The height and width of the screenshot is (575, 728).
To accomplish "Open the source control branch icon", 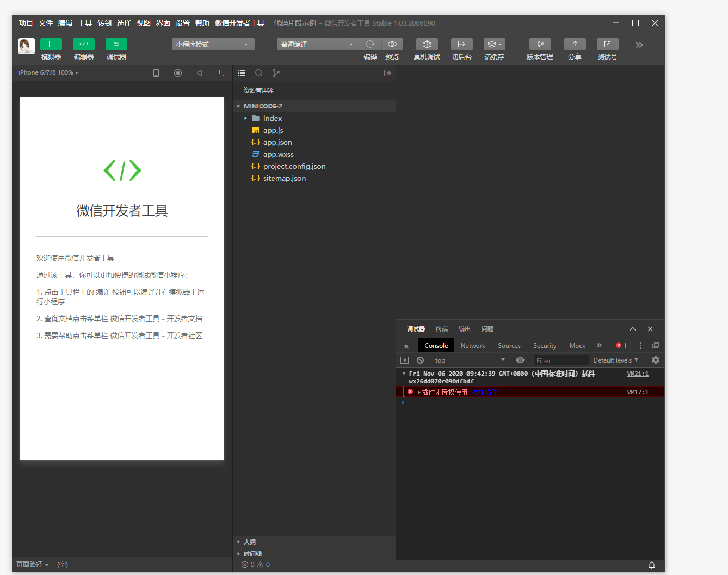I will (276, 73).
